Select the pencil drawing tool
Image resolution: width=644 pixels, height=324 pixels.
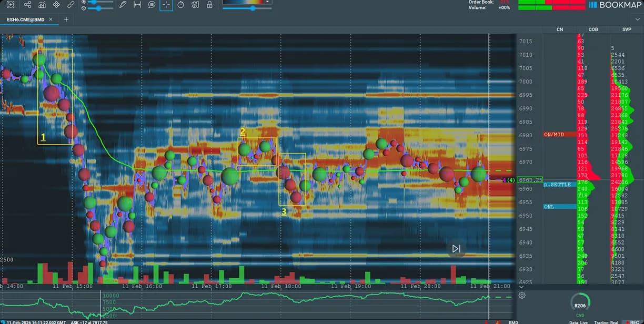pos(123,5)
